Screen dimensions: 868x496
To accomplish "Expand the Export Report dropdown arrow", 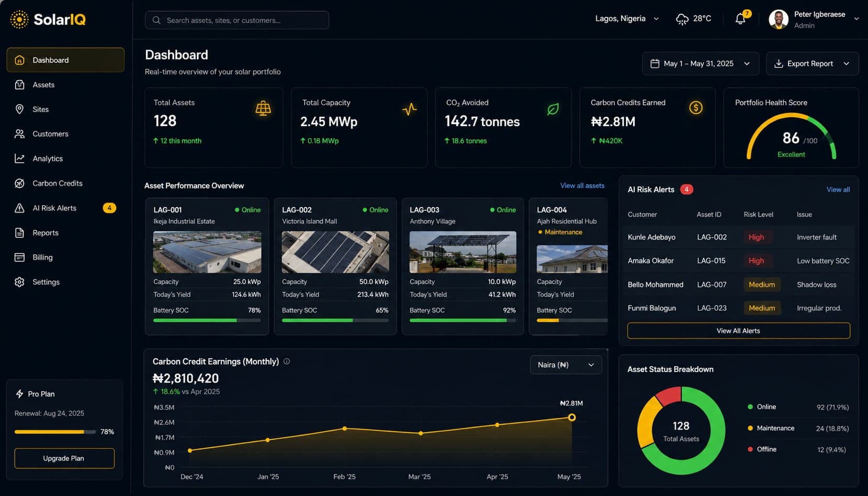I will click(x=846, y=63).
